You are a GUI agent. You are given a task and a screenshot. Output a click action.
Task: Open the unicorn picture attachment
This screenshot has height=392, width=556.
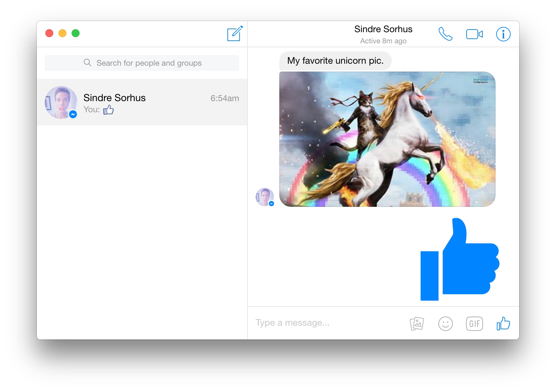click(387, 139)
